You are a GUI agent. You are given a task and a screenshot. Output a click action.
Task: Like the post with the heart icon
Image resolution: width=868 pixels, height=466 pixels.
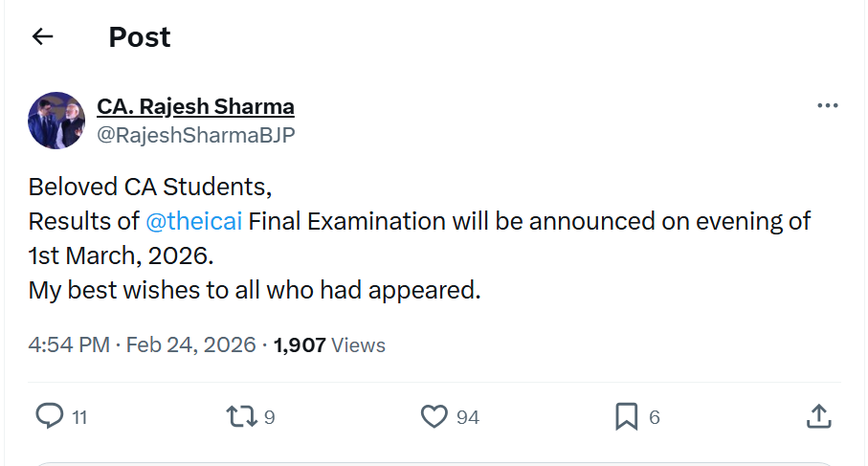pos(434,416)
